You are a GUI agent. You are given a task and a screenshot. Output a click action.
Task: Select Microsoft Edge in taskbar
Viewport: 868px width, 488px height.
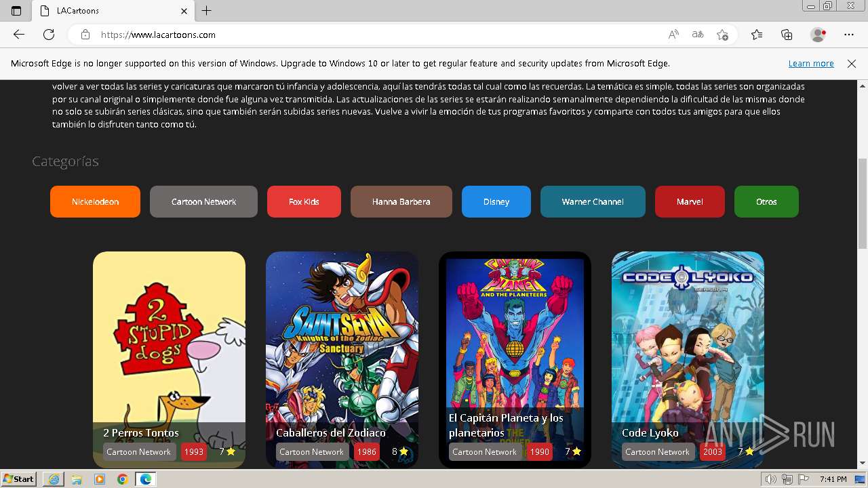coord(146,479)
